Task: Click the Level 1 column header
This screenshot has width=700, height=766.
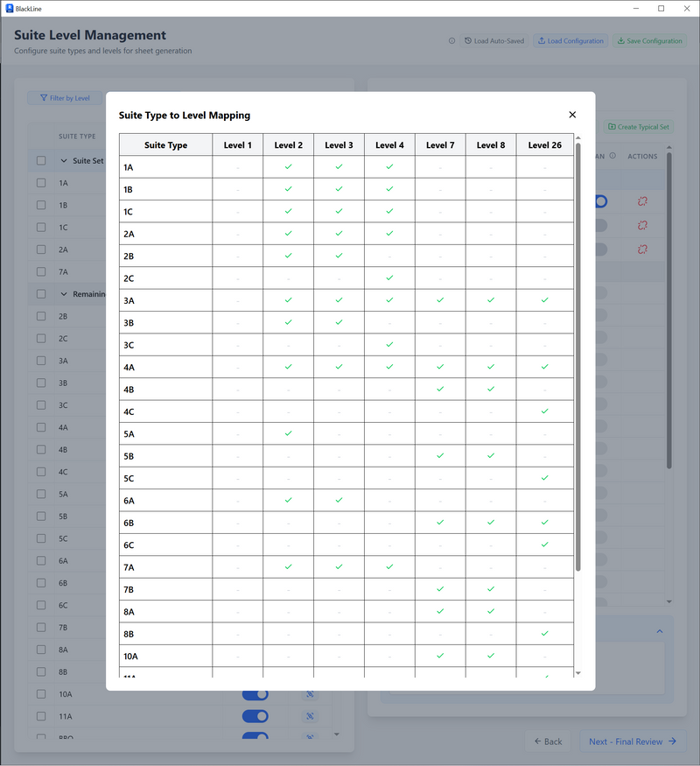Action: coord(238,145)
